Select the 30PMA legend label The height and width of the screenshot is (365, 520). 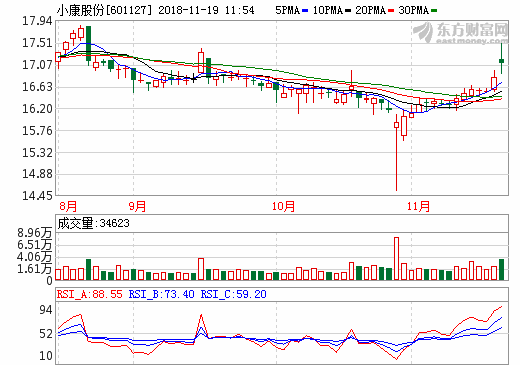coord(414,10)
